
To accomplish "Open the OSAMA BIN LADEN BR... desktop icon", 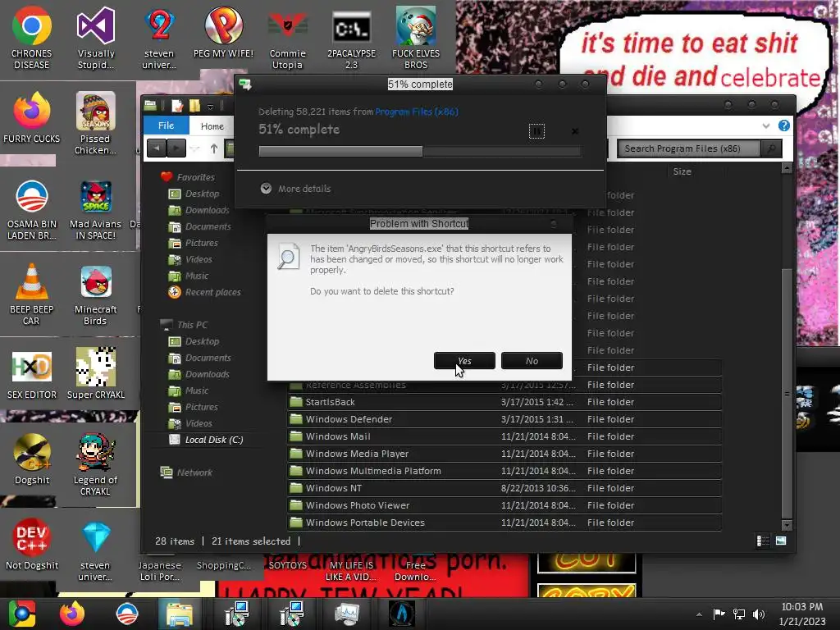I will click(x=32, y=209).
